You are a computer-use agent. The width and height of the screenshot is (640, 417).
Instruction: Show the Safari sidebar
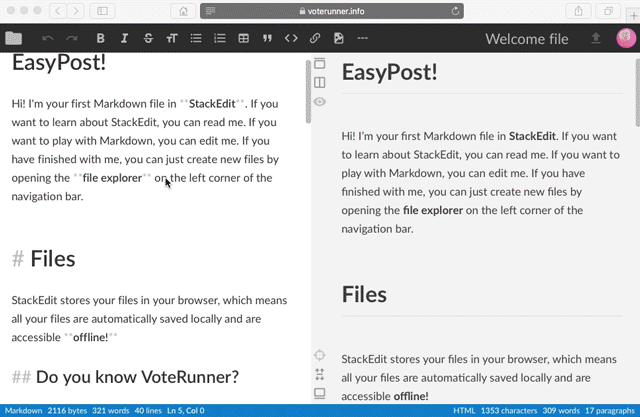[x=102, y=11]
